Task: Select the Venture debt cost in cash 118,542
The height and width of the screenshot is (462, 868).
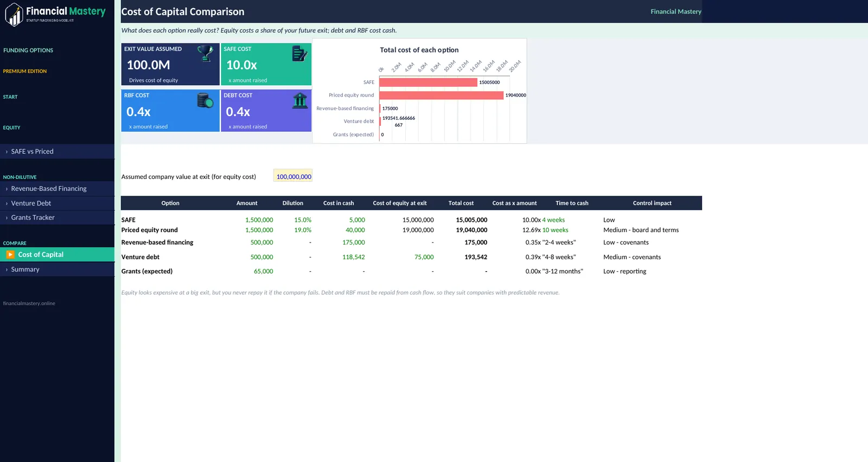Action: [x=354, y=257]
